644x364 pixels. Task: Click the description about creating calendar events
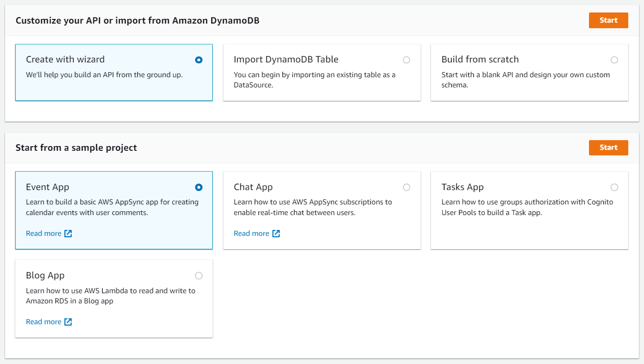pyautogui.click(x=112, y=208)
